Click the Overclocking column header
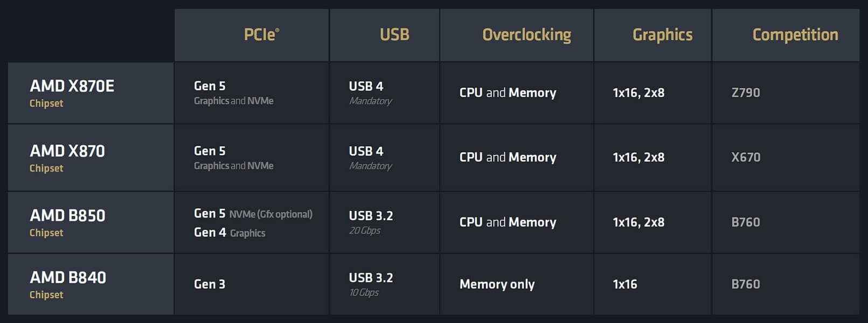The image size is (868, 323). 526,35
